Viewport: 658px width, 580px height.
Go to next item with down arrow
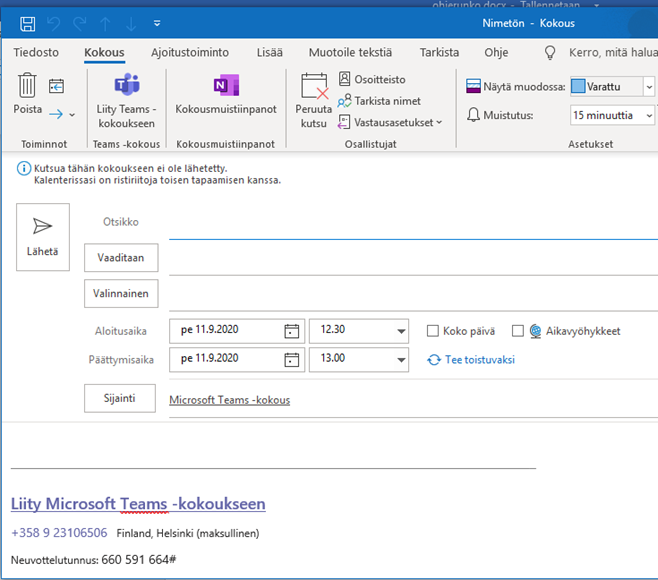coord(131,24)
